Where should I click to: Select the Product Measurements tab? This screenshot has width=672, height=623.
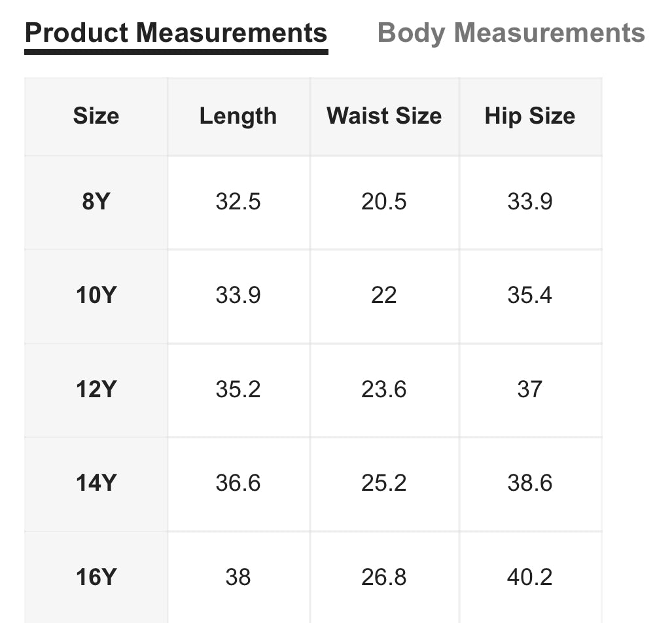click(x=177, y=32)
